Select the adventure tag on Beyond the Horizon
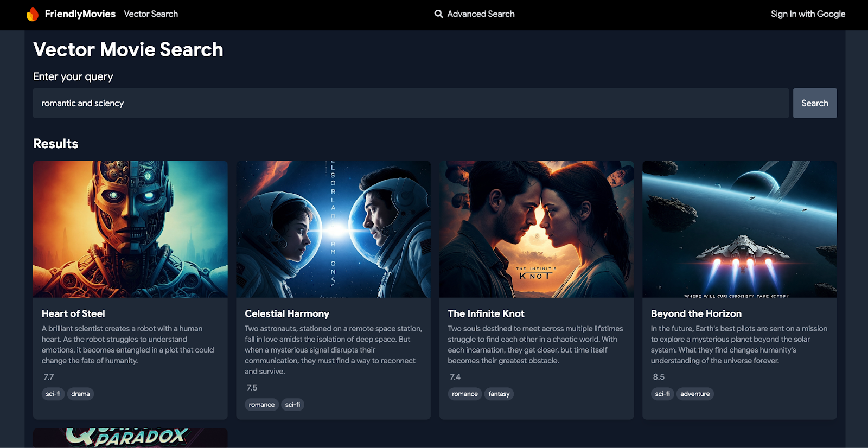Image resolution: width=868 pixels, height=448 pixels. click(x=694, y=394)
